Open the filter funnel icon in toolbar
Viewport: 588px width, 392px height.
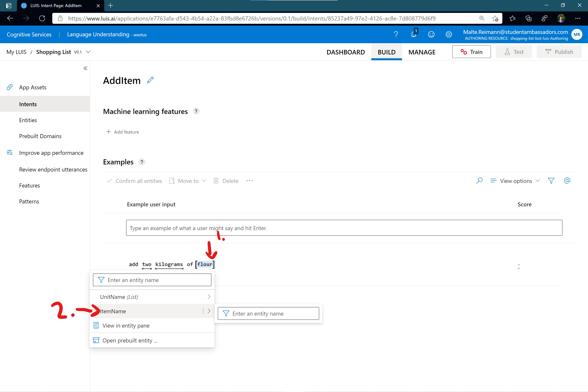click(x=551, y=181)
